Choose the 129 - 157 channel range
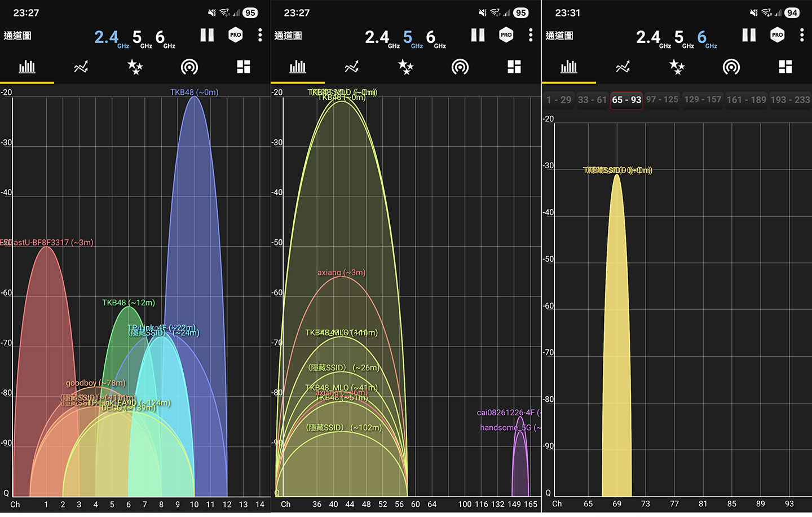The image size is (812, 517). (x=702, y=100)
